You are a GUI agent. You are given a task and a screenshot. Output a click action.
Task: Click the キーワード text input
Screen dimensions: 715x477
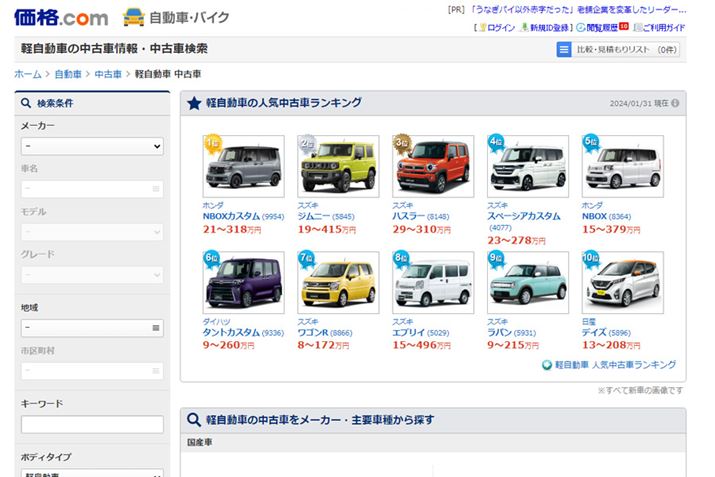(92, 424)
